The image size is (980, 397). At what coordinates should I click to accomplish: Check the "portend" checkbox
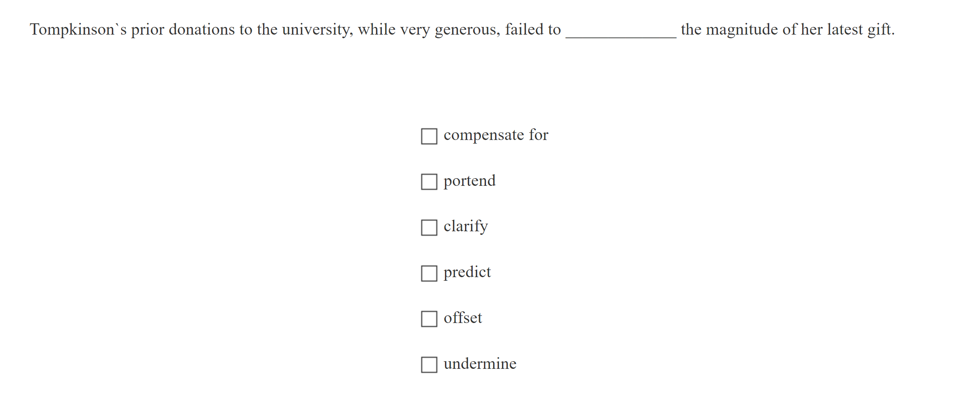tap(429, 182)
